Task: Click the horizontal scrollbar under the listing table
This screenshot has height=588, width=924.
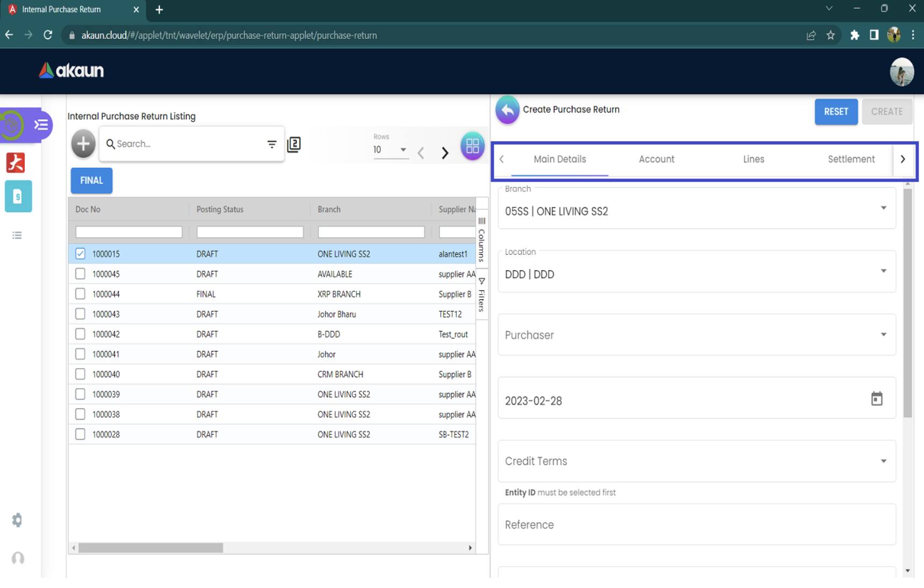Action: pos(151,548)
